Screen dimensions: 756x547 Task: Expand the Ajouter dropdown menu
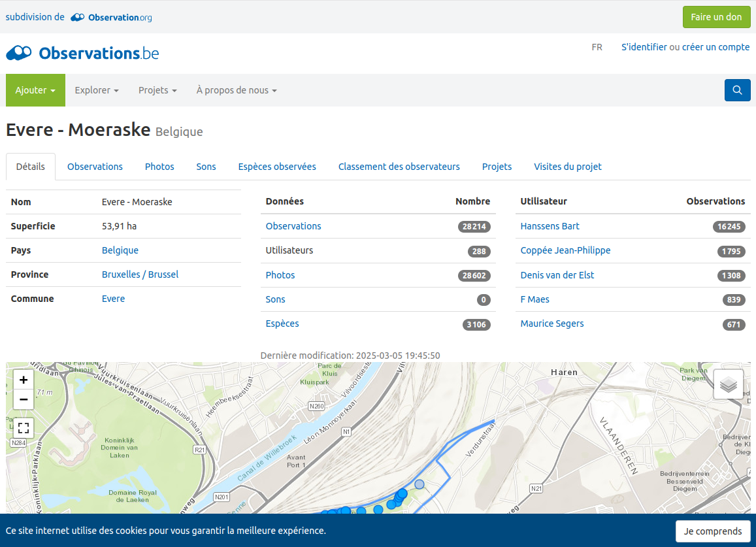point(35,90)
